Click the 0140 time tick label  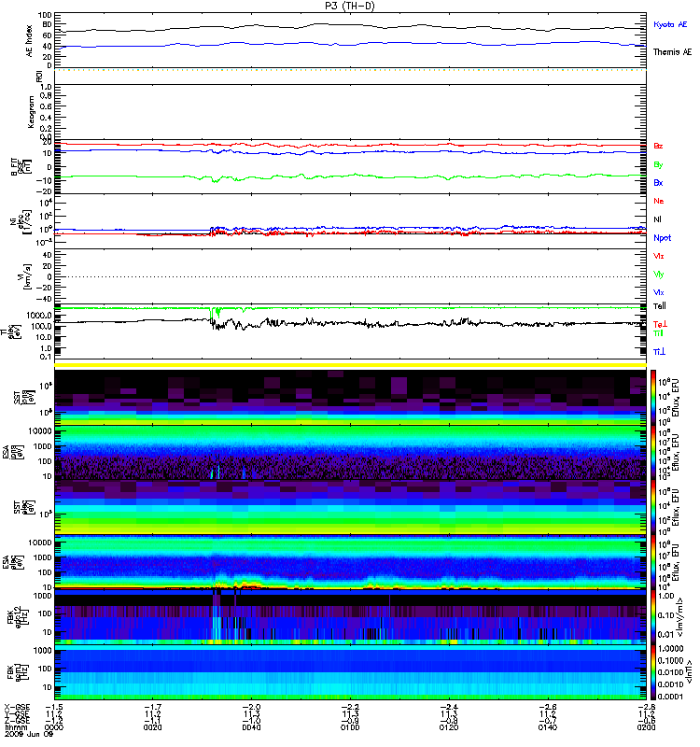548,727
